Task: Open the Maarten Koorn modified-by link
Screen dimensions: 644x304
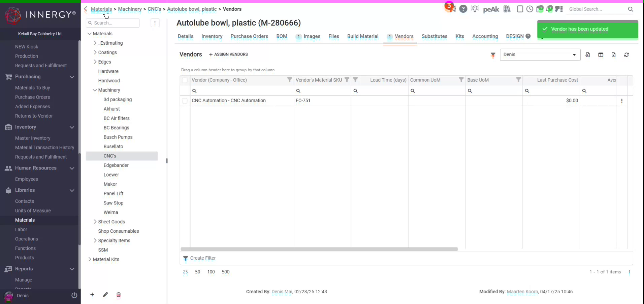Action: [522, 292]
